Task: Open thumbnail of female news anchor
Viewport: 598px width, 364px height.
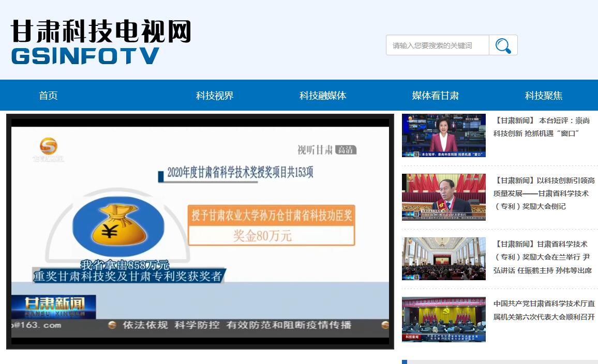Action: tap(444, 135)
